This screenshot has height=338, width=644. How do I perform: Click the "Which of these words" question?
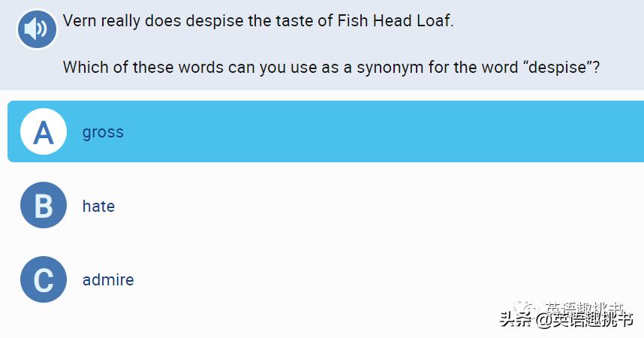pyautogui.click(x=330, y=67)
